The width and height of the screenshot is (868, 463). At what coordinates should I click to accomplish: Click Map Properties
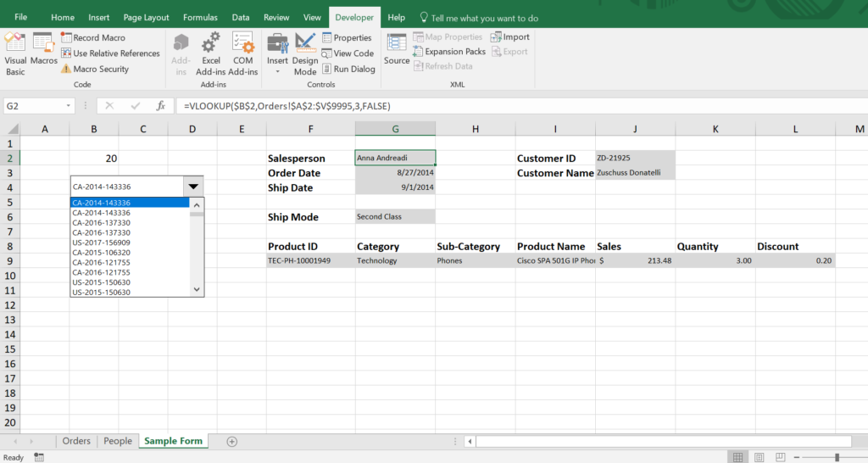(448, 37)
